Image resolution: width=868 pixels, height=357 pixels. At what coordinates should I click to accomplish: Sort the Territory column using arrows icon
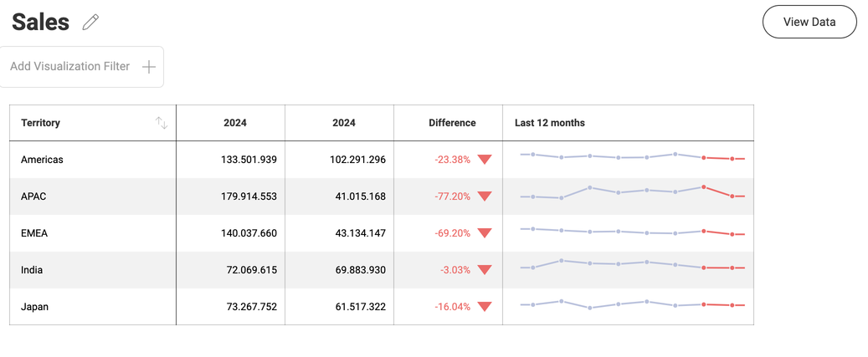tap(161, 123)
